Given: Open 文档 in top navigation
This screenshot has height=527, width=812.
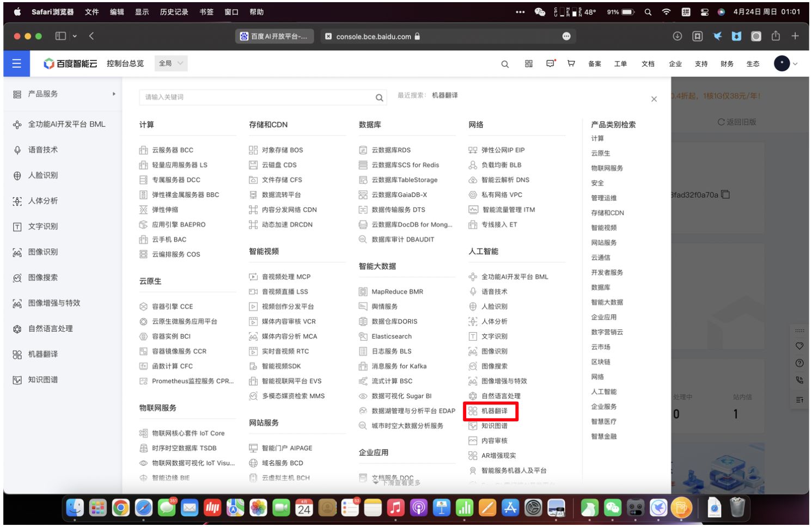Looking at the screenshot, I should pyautogui.click(x=648, y=64).
